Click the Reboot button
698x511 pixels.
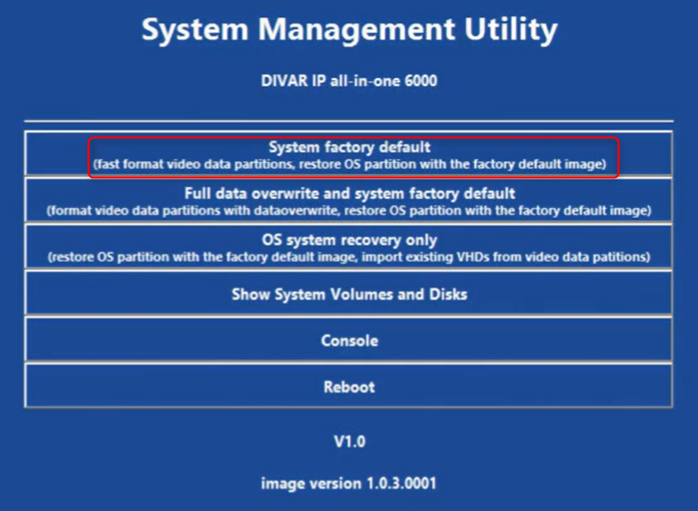pos(349,386)
